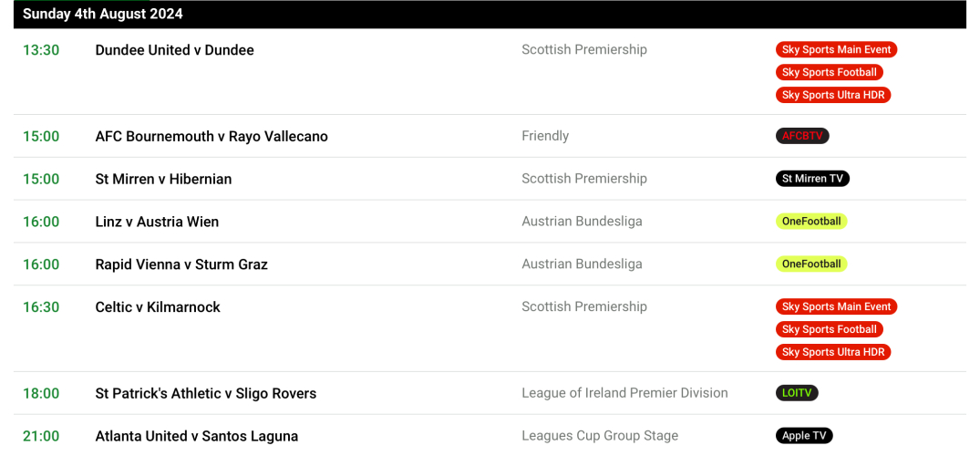
Task: Click the Leagues Cup Group Stage label
Action: (x=600, y=436)
